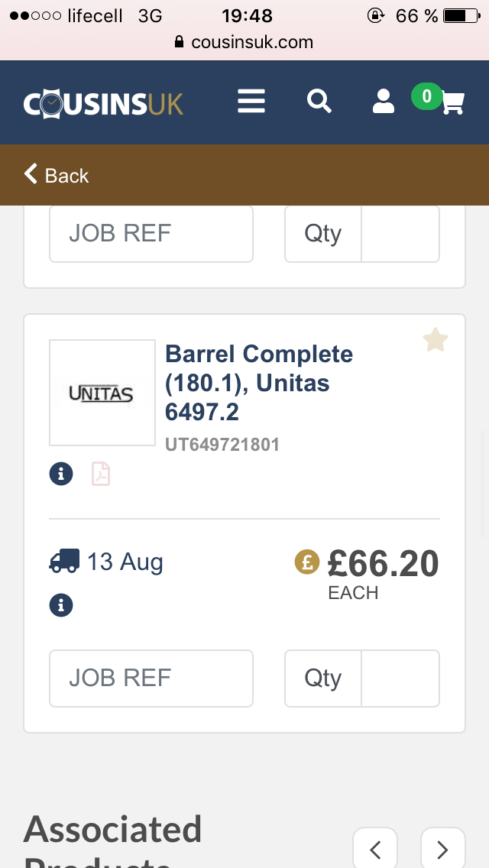Screen dimensions: 489x868
Task: Tap the cousinsuk.com address bar
Action: pyautogui.click(x=244, y=42)
